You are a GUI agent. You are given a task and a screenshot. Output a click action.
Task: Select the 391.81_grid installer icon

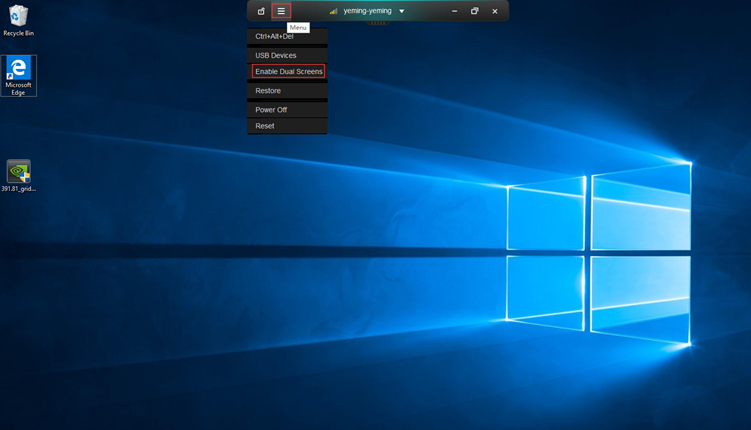point(18,171)
